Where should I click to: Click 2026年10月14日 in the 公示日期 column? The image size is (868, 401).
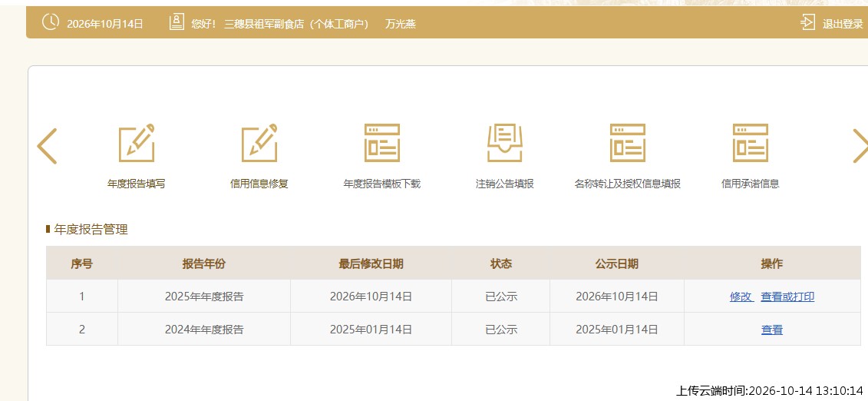coord(617,297)
